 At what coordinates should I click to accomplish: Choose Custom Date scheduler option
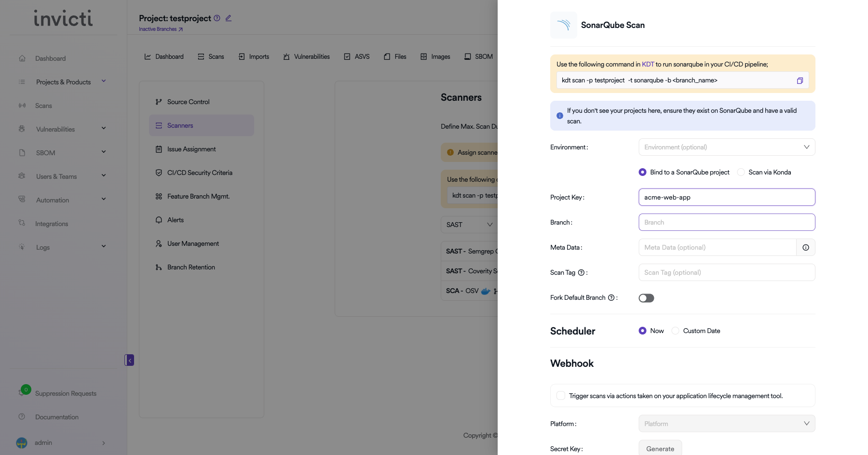(676, 331)
